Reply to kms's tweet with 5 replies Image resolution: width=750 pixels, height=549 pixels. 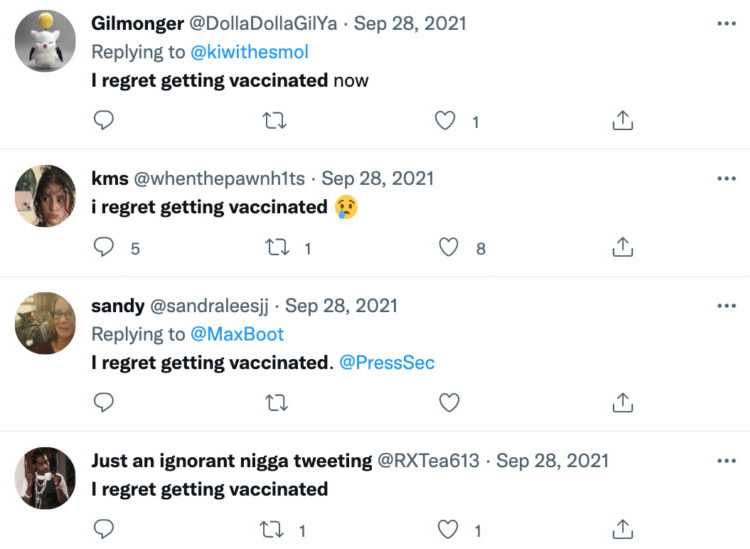tap(103, 247)
